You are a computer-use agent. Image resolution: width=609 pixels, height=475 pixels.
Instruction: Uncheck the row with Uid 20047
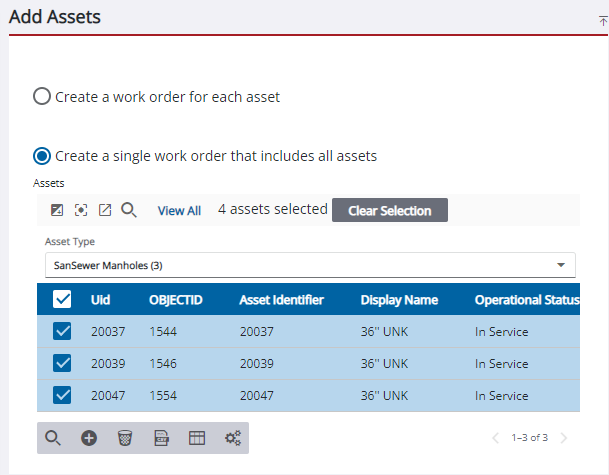(x=62, y=395)
